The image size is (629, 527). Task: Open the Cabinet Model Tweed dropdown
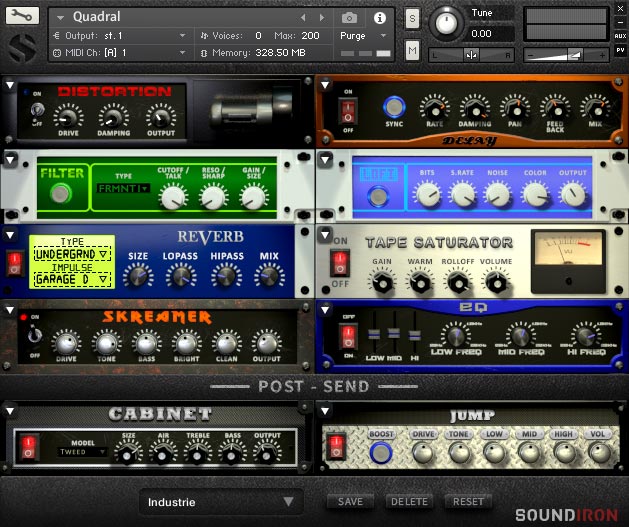click(x=82, y=452)
